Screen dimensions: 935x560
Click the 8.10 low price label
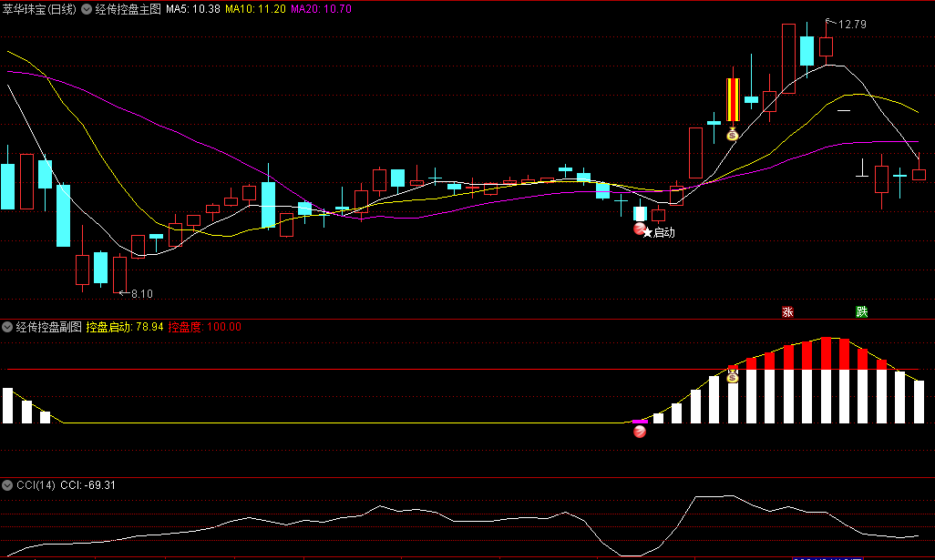click(x=142, y=294)
